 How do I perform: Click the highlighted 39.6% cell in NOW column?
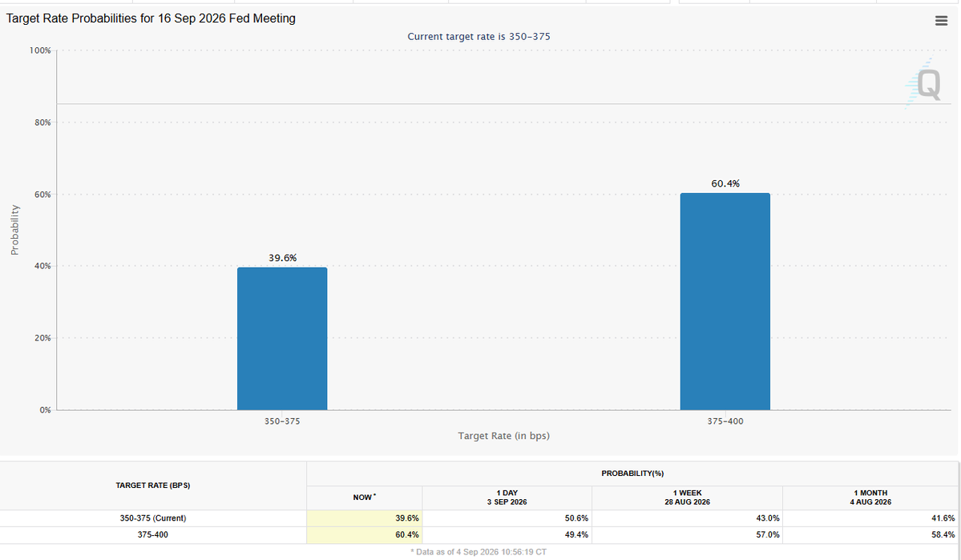pyautogui.click(x=365, y=518)
